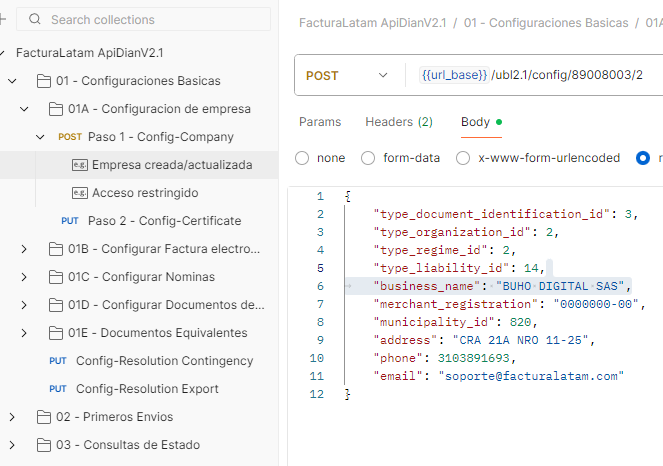Switch to the Params tab

tap(319, 122)
